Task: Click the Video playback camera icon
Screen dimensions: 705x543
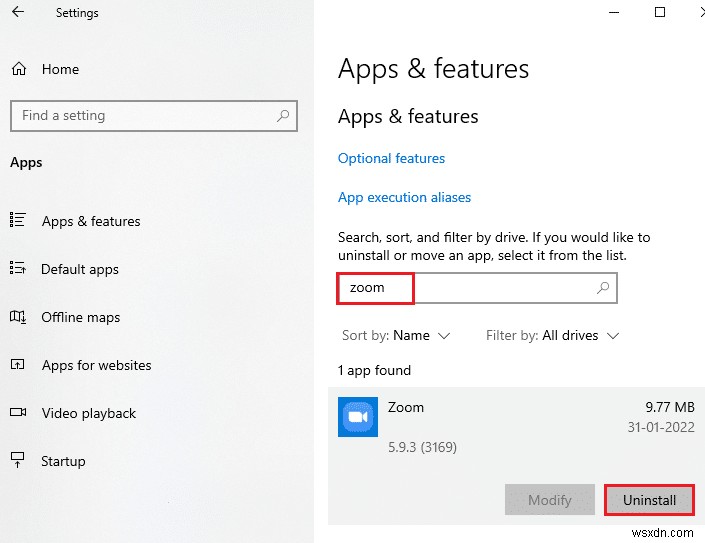Action: tap(18, 412)
